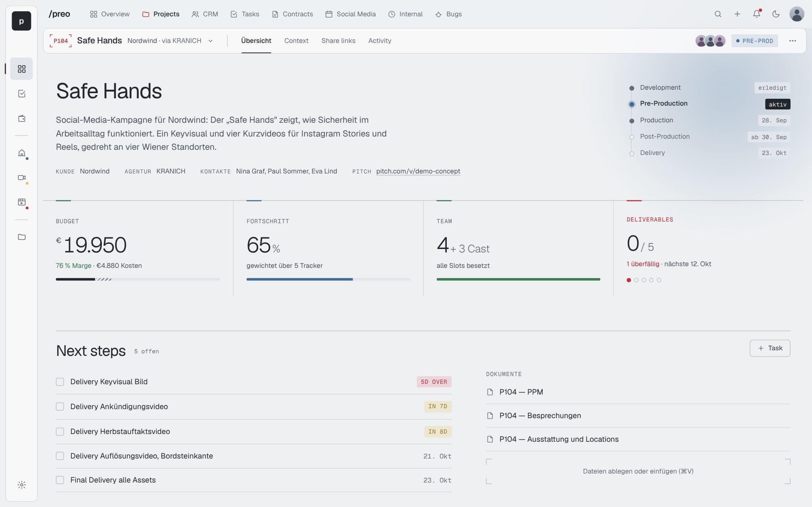The width and height of the screenshot is (812, 507).
Task: Expand the project switcher chevron
Action: coord(211,41)
